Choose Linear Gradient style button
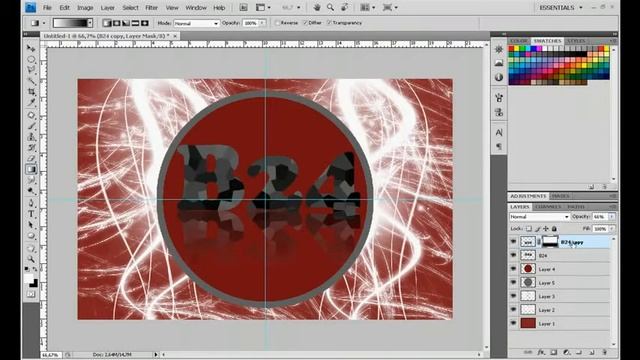 point(107,23)
